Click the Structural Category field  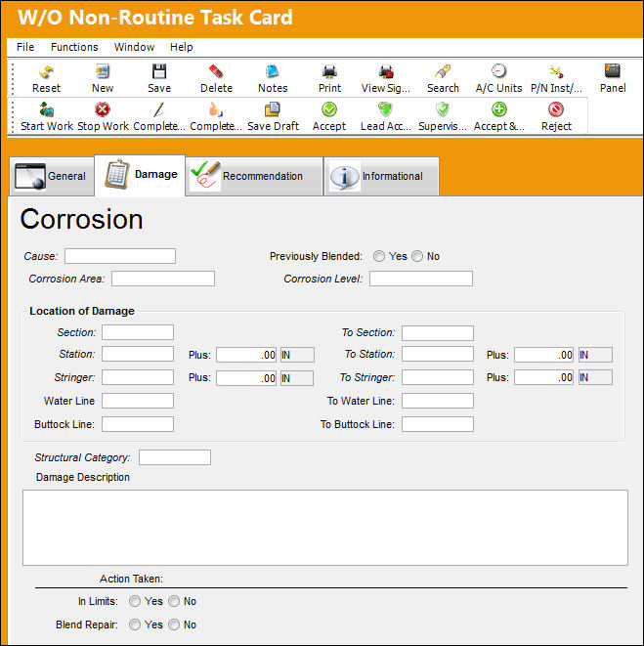(175, 457)
